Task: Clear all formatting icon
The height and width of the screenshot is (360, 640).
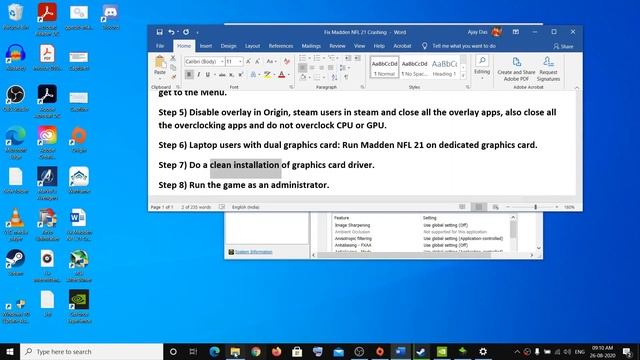Action: click(287, 61)
